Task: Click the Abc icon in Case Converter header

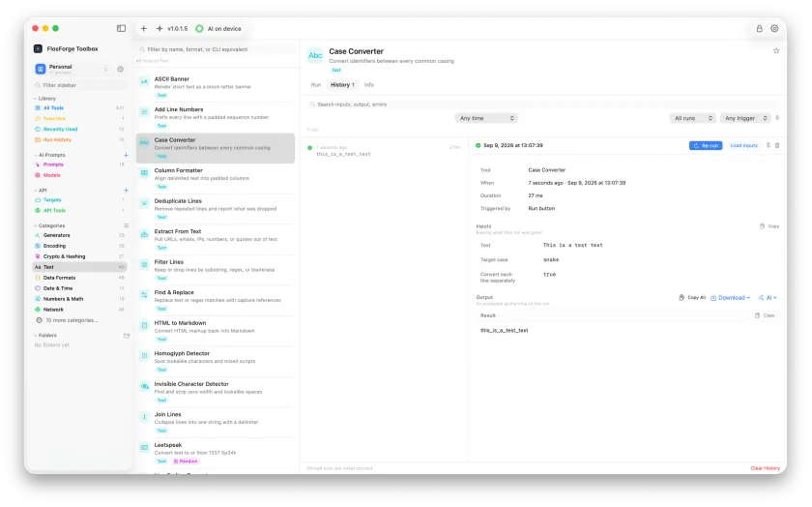Action: pos(315,55)
